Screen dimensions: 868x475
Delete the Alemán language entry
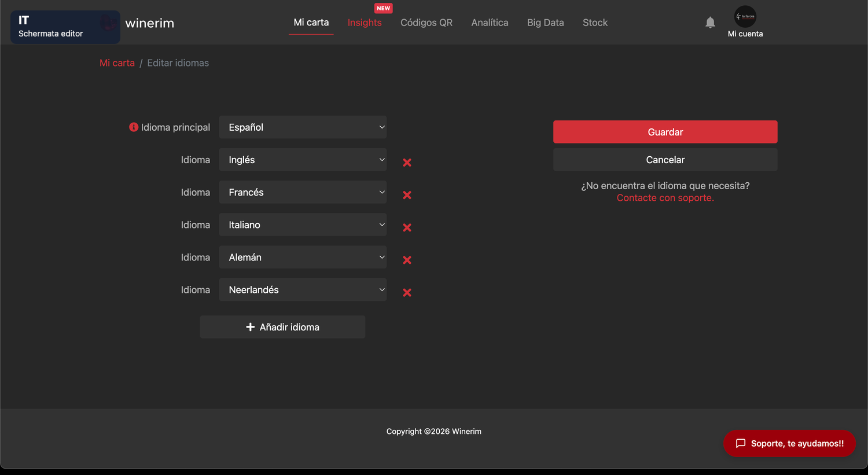407,260
